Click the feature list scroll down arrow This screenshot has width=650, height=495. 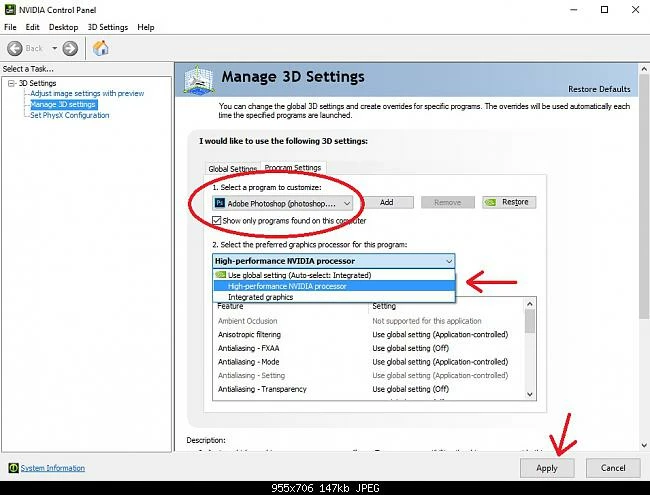[530, 394]
